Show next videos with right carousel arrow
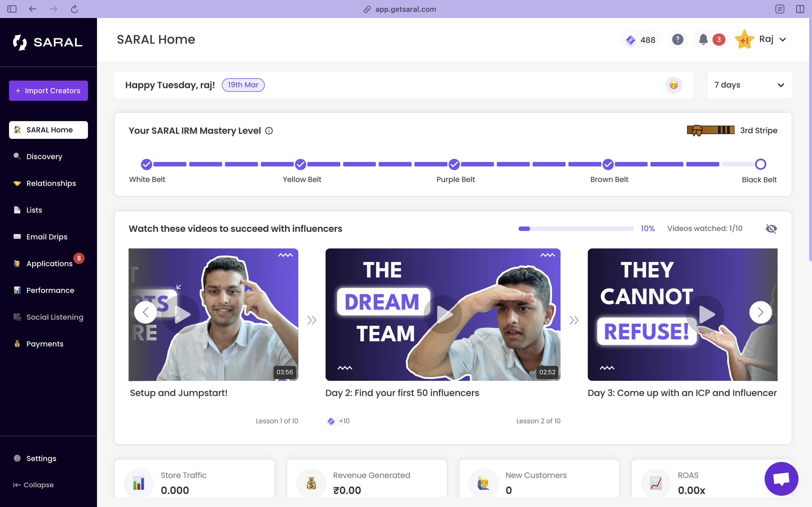This screenshot has width=812, height=507. (760, 313)
